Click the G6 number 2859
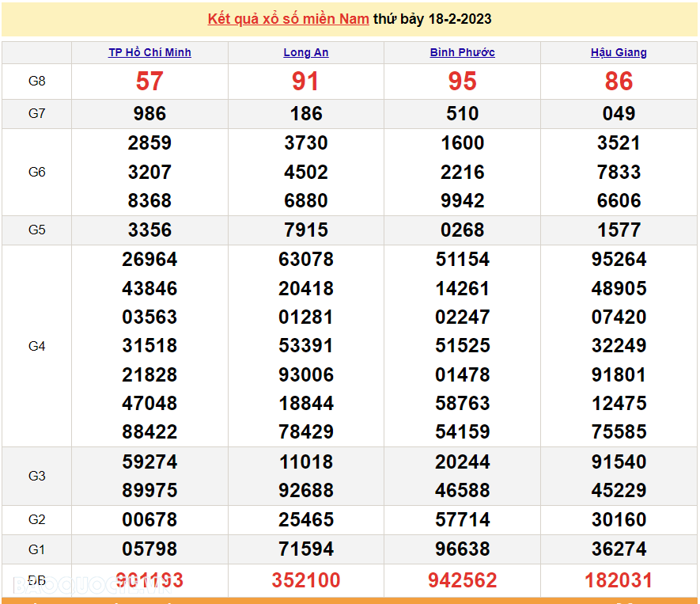700x604 pixels. [x=149, y=143]
